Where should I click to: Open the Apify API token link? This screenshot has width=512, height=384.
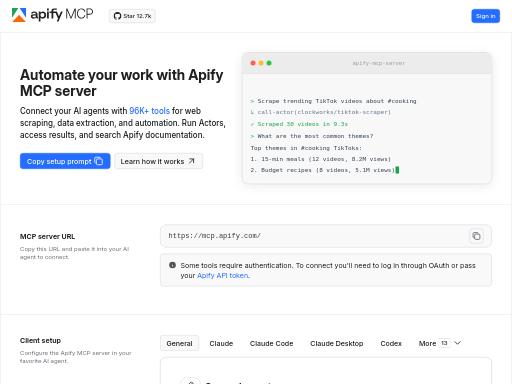point(223,276)
